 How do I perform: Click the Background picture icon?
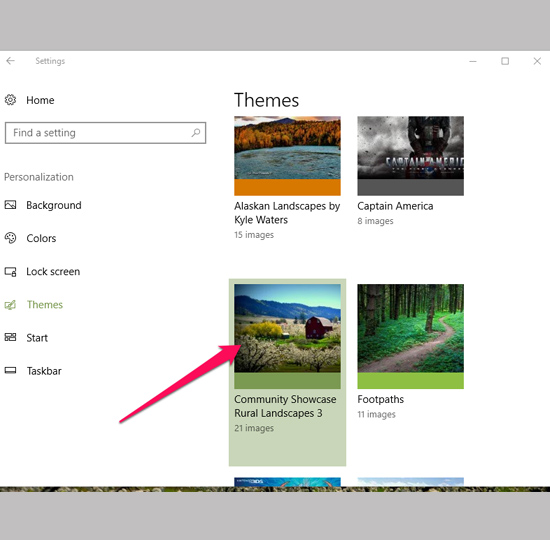pos(10,205)
